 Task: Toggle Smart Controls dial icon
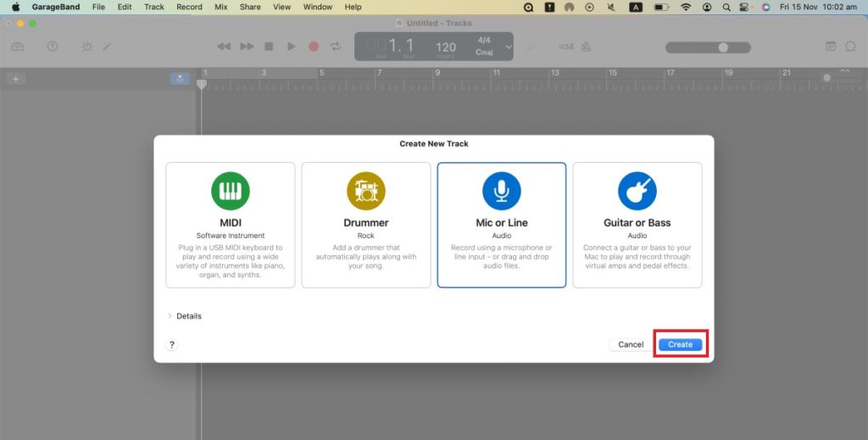click(87, 47)
